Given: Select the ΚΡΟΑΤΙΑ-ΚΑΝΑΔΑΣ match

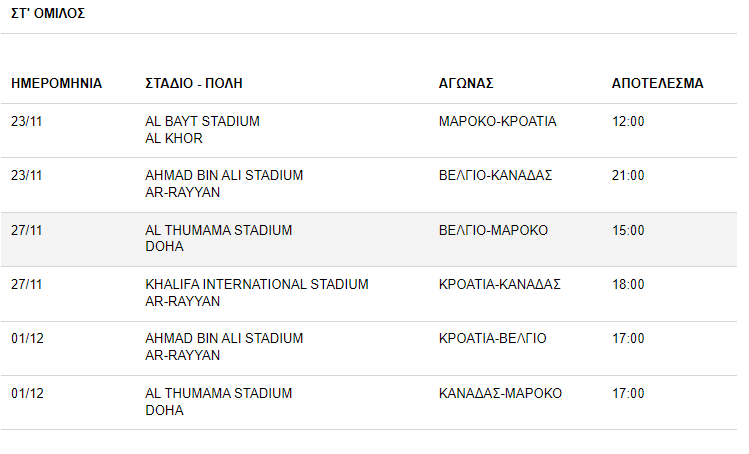Looking at the screenshot, I should click(x=499, y=284).
